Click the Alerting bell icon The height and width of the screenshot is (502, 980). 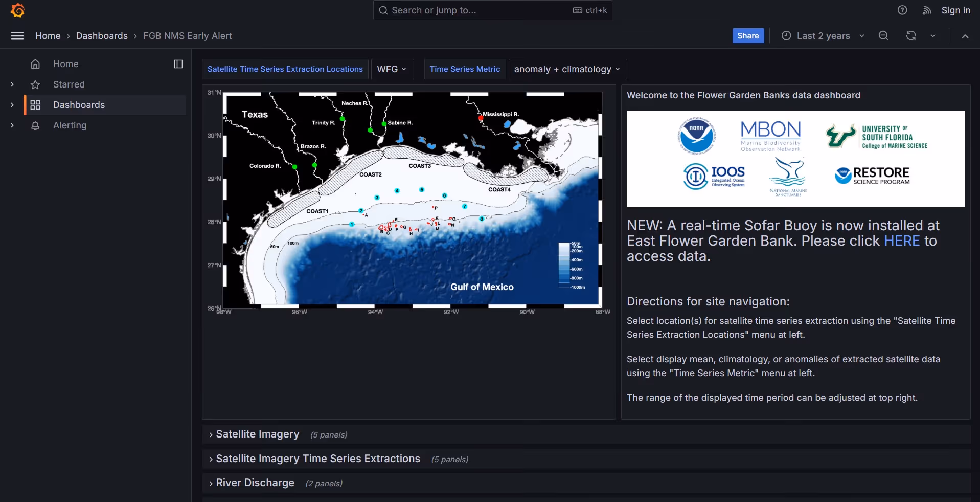point(35,125)
